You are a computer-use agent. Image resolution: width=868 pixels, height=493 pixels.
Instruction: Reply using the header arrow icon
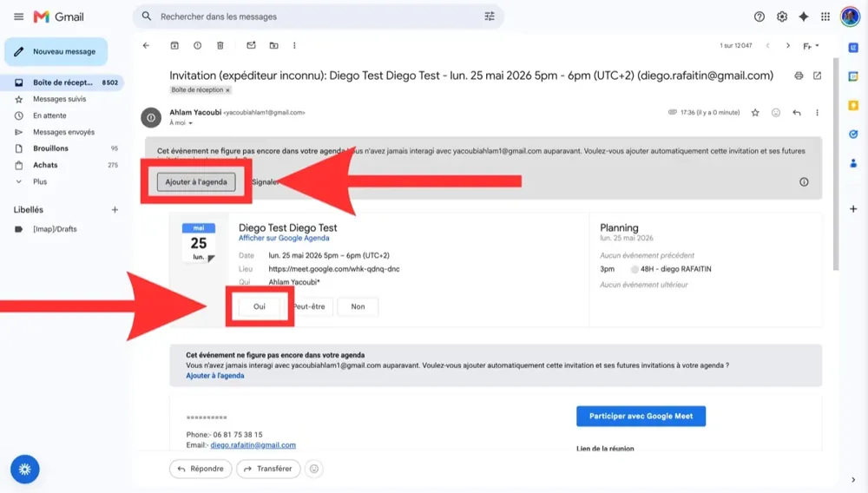(x=797, y=113)
